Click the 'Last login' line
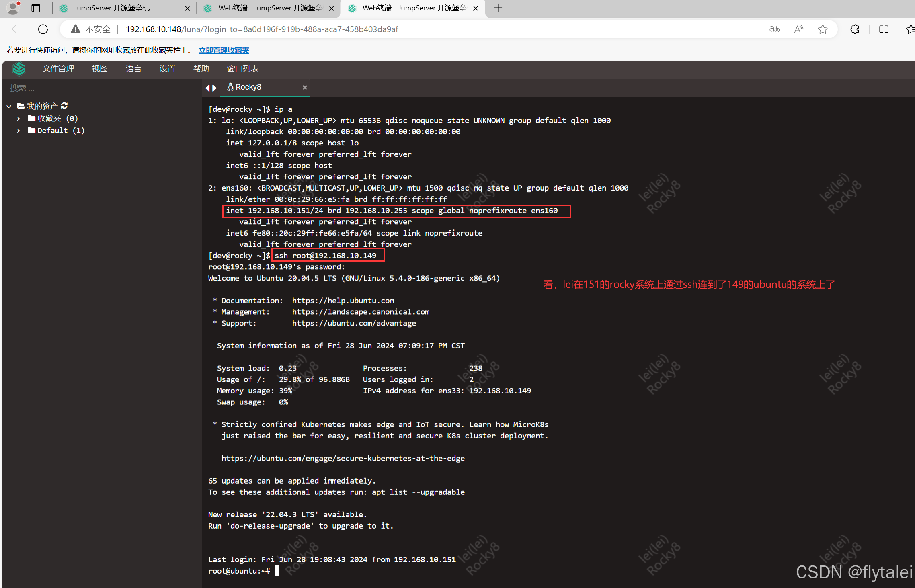915x588 pixels. 332,559
